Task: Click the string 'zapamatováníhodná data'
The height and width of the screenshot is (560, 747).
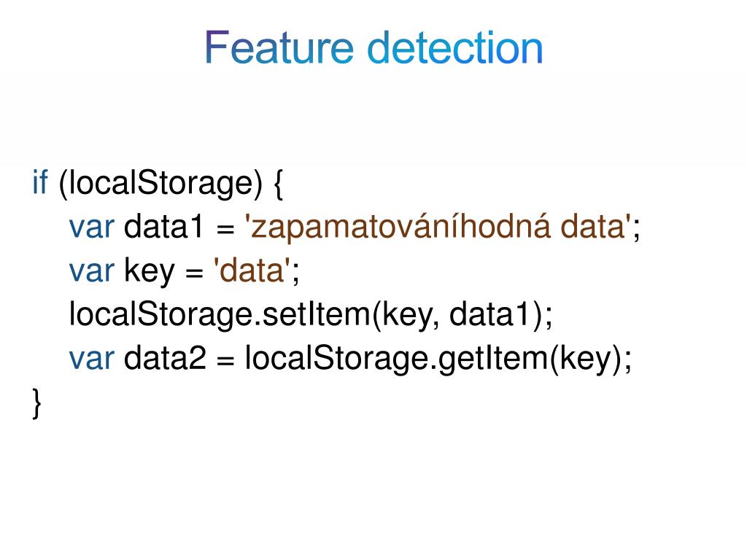Action: click(438, 227)
